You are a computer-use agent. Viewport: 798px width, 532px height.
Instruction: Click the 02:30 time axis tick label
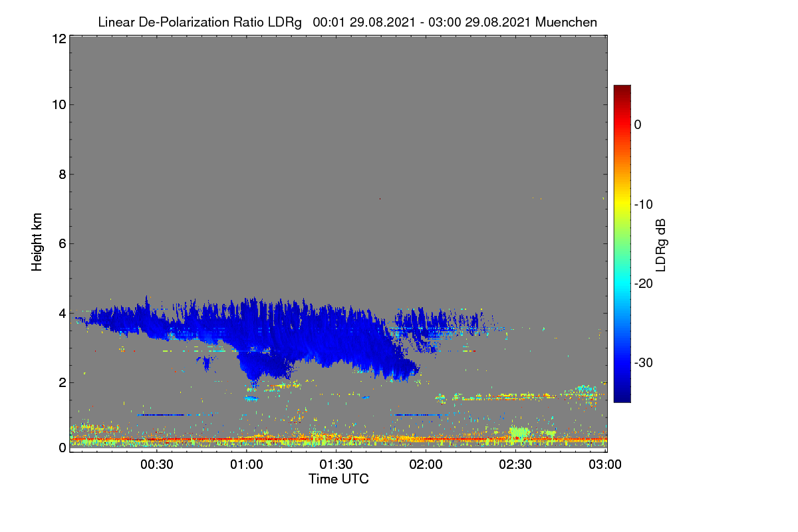pyautogui.click(x=516, y=464)
